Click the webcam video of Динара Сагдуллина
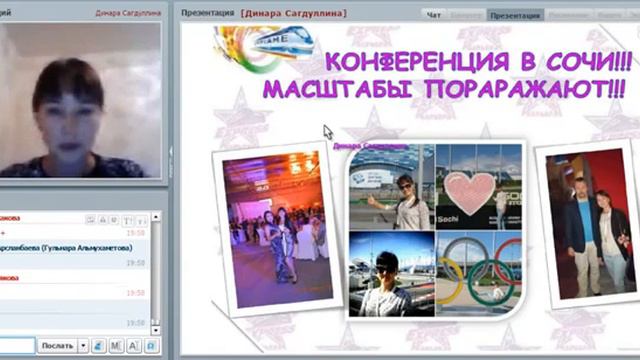Screen dimensions: 640x360 (x=80, y=100)
